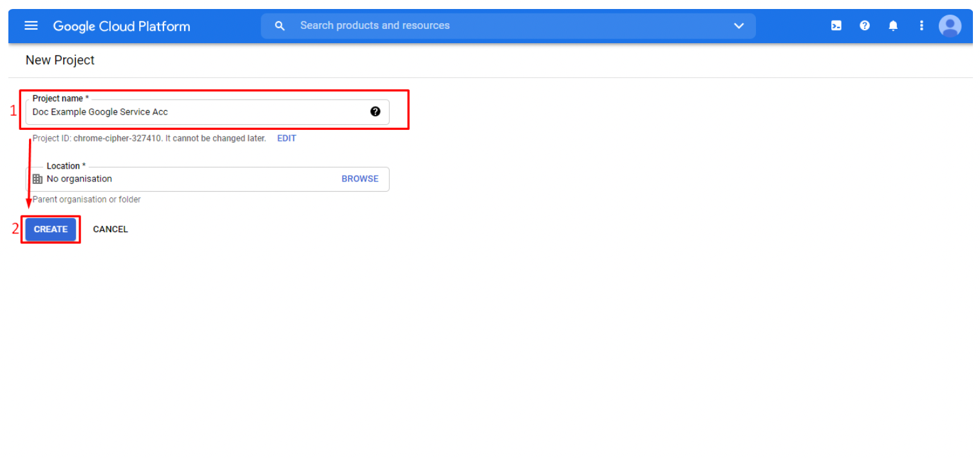Open the three-dot settings menu
980x458 pixels.
(x=921, y=26)
